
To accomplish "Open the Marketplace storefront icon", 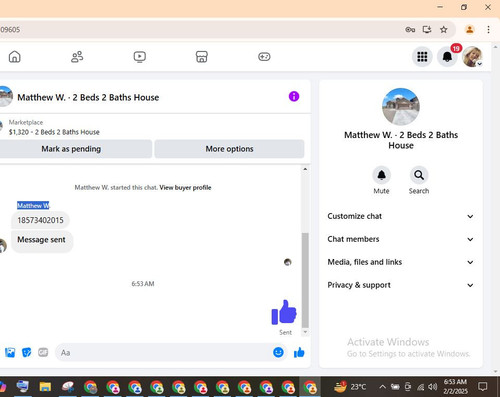I will 202,57.
